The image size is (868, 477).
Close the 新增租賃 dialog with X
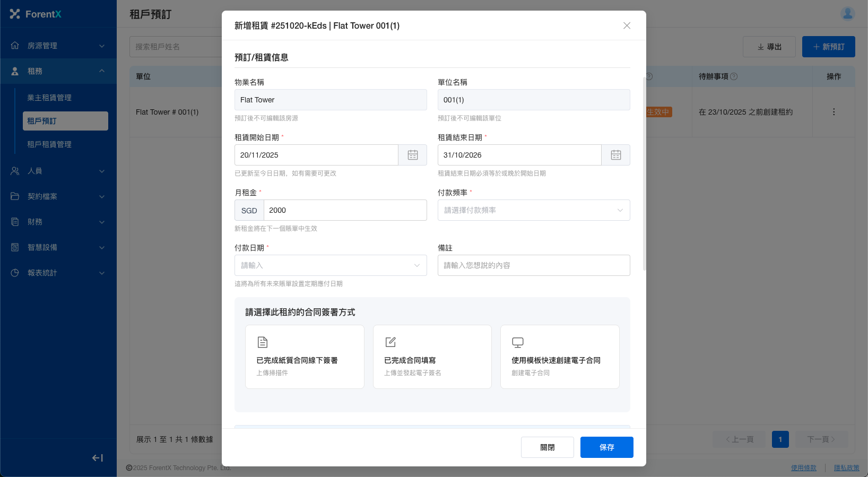pyautogui.click(x=627, y=25)
